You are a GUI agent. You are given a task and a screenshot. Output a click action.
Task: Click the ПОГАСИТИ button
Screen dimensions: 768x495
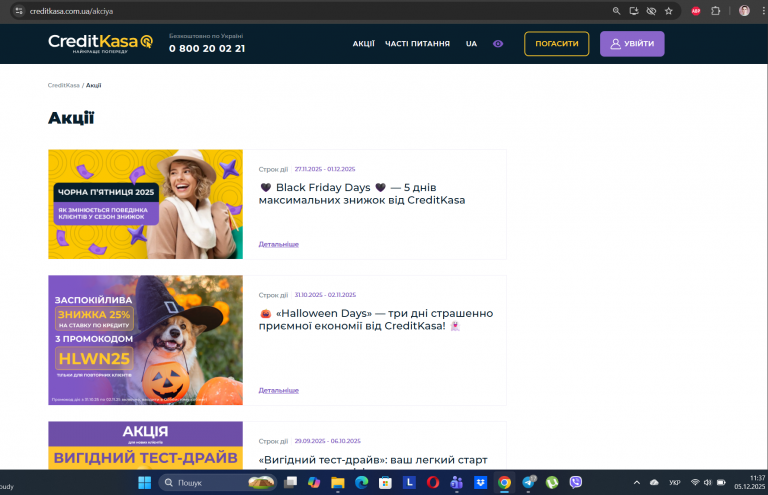tap(556, 44)
